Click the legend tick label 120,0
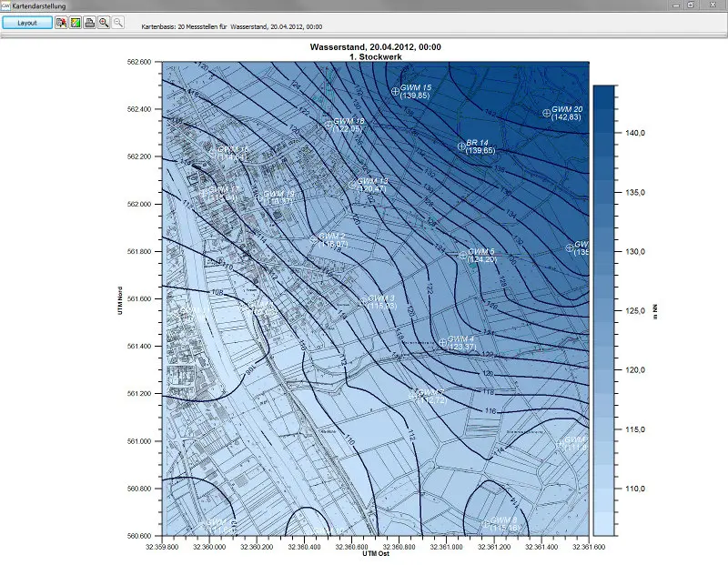Image resolution: width=728 pixels, height=565 pixels. pyautogui.click(x=634, y=370)
